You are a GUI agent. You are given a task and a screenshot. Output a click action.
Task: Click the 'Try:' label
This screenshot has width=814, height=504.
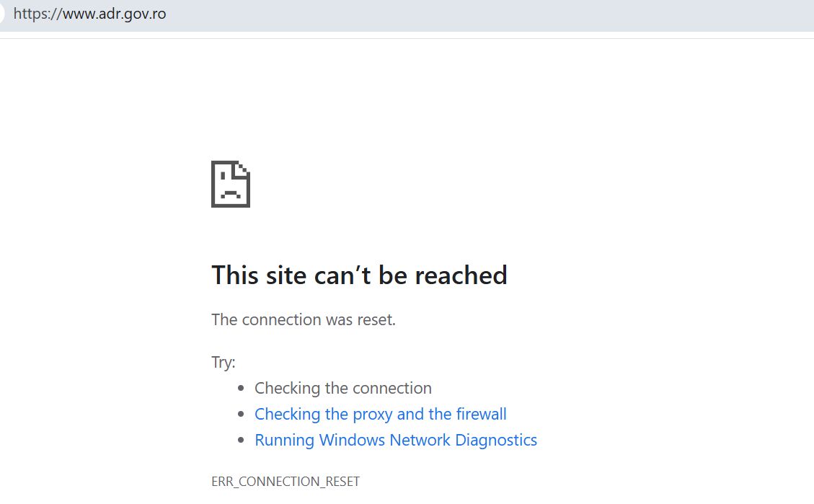[224, 362]
